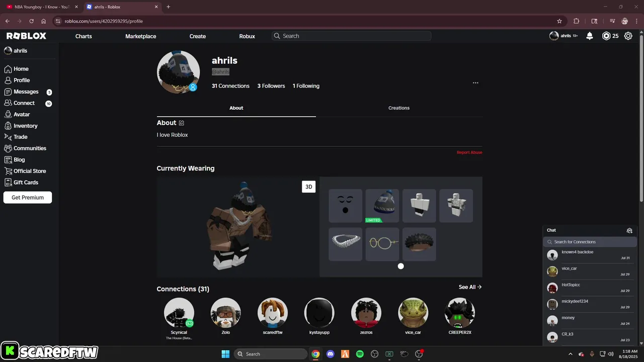Viewport: 644px width, 362px height.
Task: Open the notifications bell
Action: click(590, 36)
